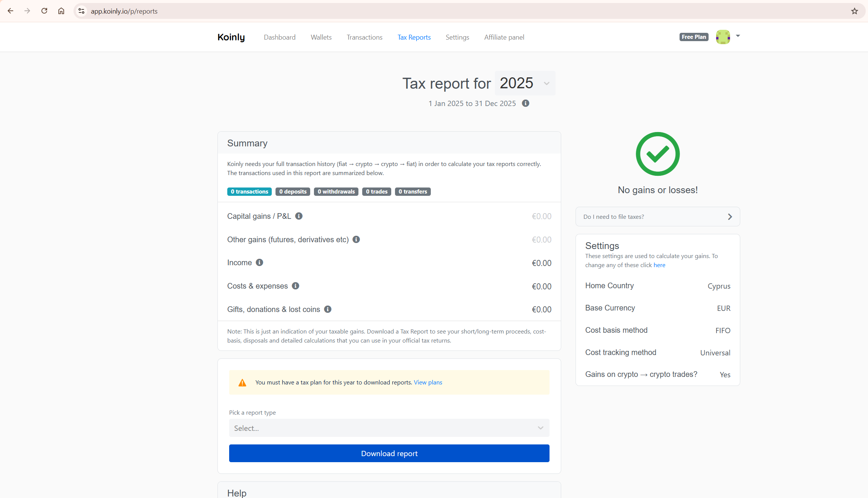Open the Affiliate panel page

504,37
